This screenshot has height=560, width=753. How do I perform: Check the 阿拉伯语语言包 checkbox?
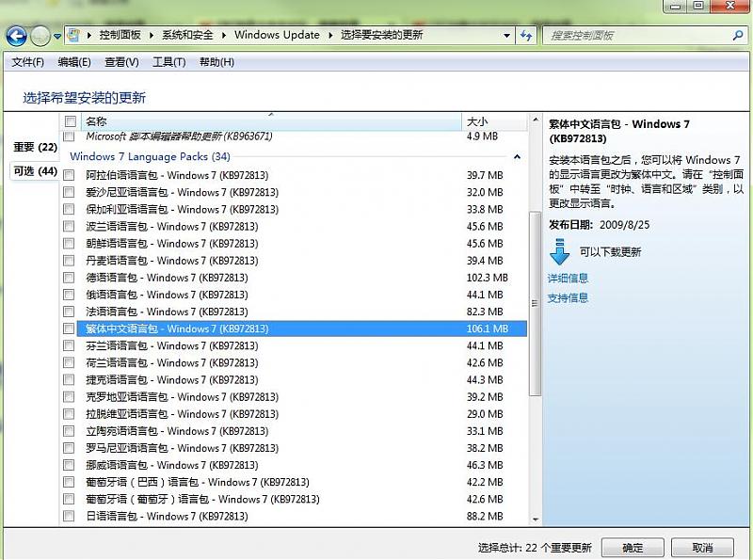coord(69,175)
